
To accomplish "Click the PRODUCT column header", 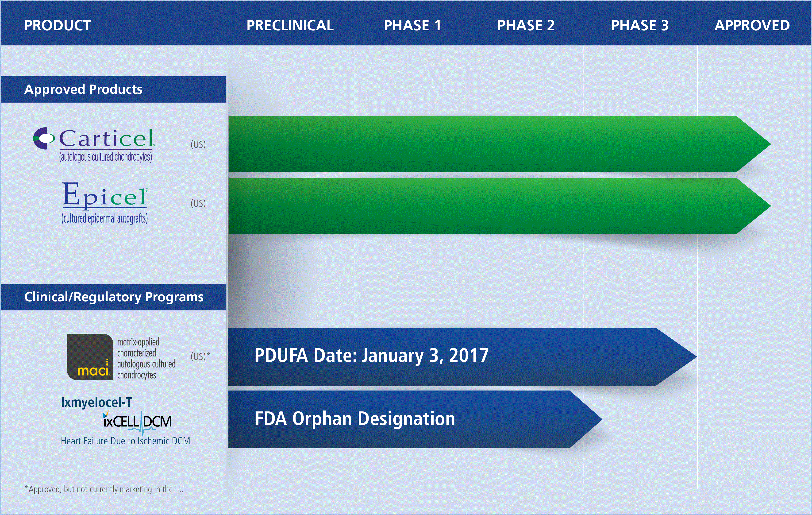I will (x=58, y=25).
